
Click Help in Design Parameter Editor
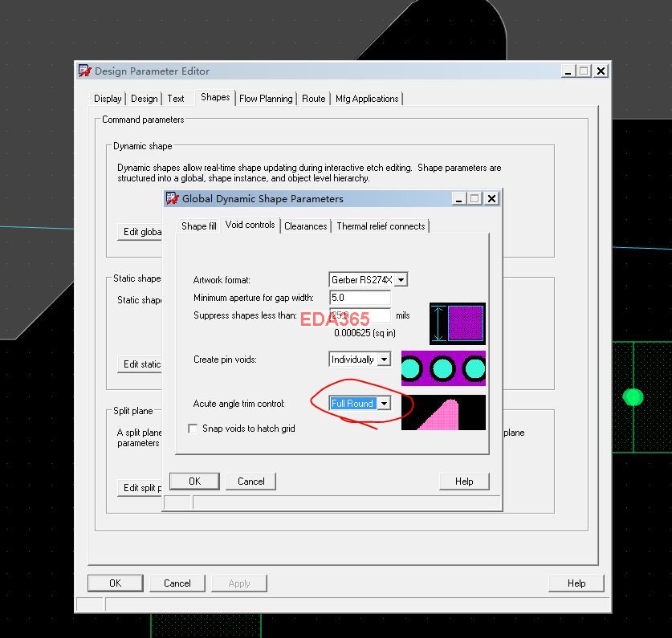click(x=576, y=583)
